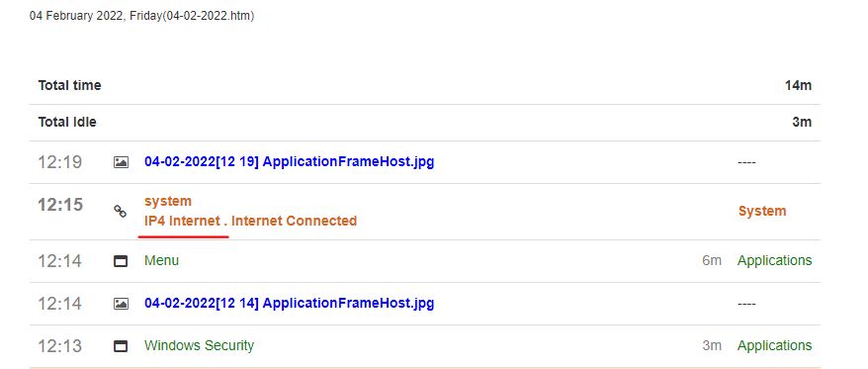Click the 12:19 timestamp
Image resolution: width=868 pixels, height=369 pixels.
[x=59, y=162]
